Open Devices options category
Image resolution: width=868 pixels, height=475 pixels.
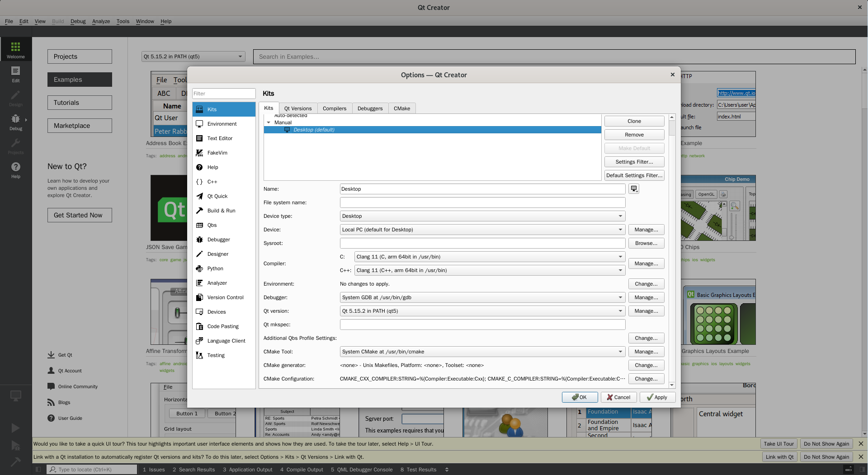point(224,312)
